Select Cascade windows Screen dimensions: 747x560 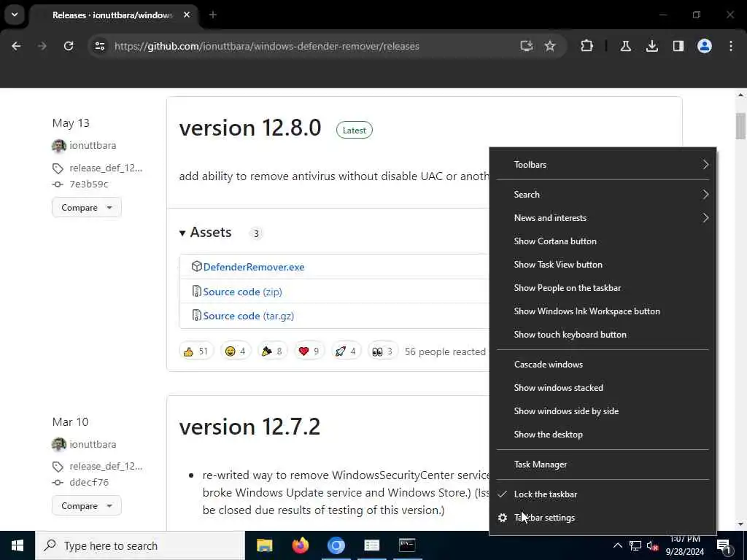[x=603, y=365]
